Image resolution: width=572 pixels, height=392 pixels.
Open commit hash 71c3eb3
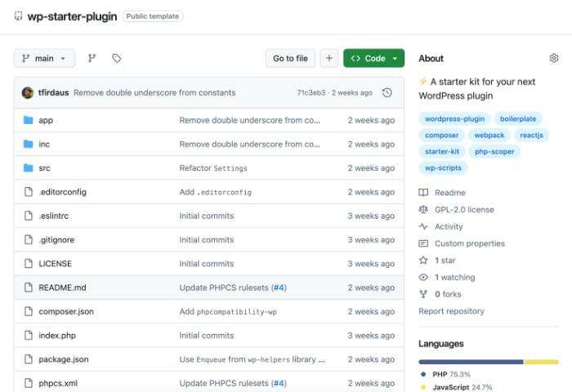click(311, 92)
